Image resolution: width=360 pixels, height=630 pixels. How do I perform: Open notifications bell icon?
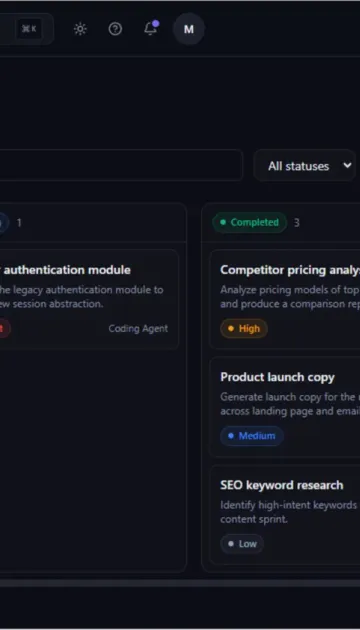pos(151,29)
